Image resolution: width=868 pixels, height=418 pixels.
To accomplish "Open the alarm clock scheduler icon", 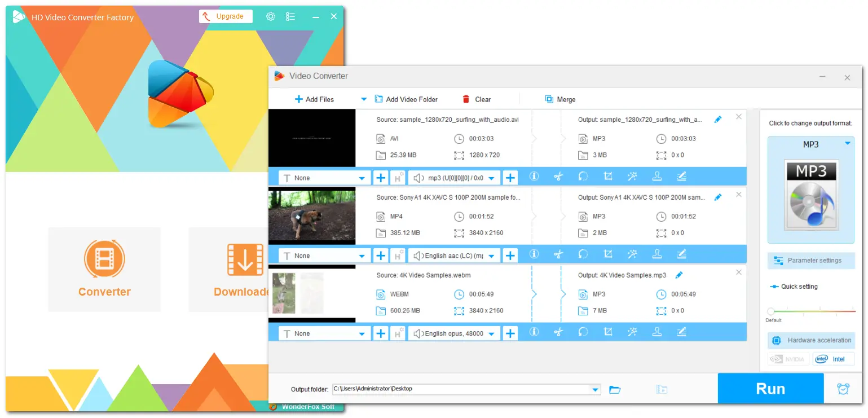I will pyautogui.click(x=843, y=389).
